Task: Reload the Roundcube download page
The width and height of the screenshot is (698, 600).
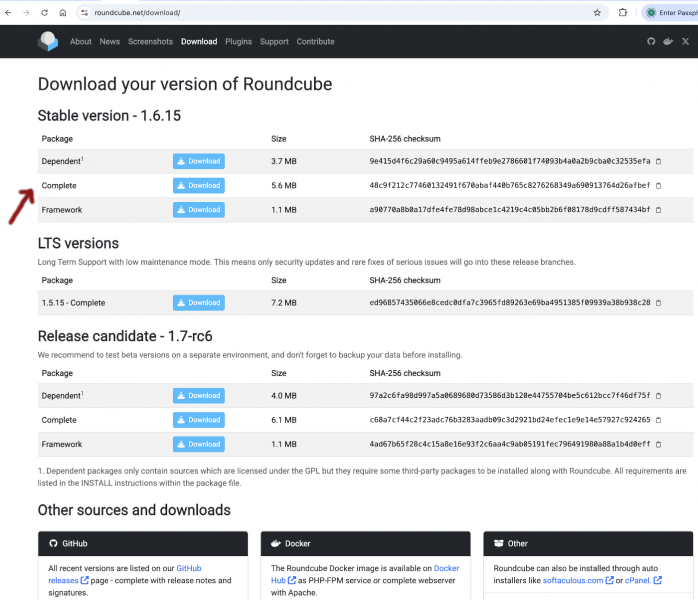Action: (x=45, y=13)
